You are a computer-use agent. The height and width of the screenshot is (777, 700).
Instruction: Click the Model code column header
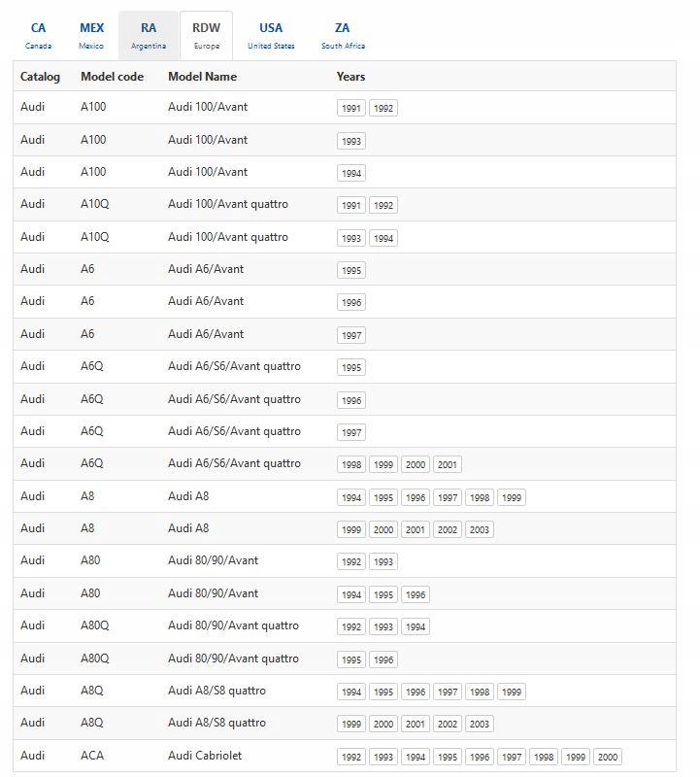(x=112, y=77)
